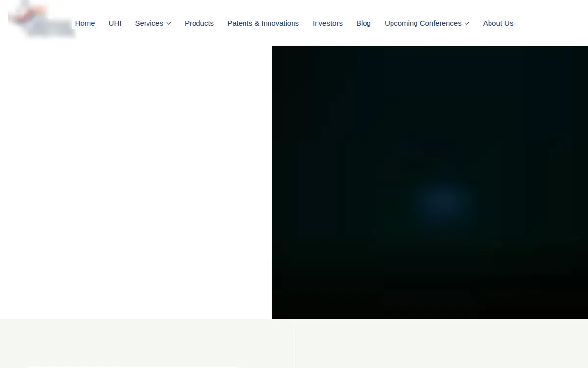Screen dimensions: 588x368
Task: Expand the Upcoming Conferences chevron
Action: (467, 23)
